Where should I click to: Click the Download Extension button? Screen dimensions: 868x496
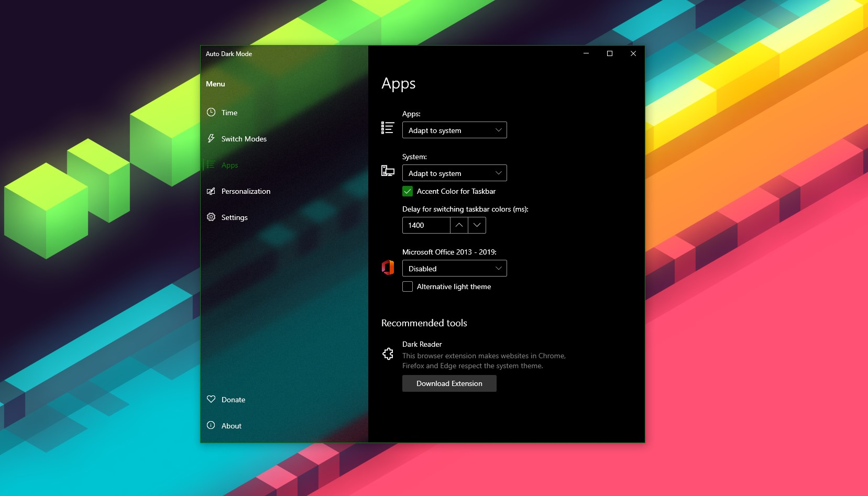[449, 383]
